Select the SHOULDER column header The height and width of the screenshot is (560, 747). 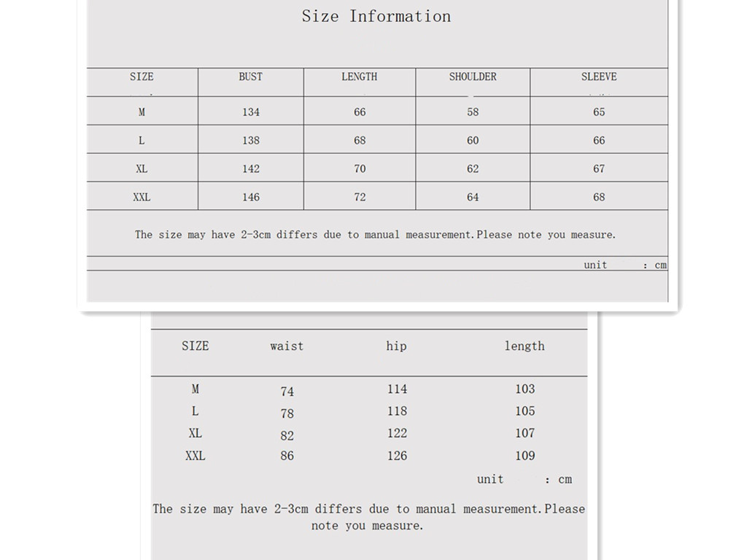pos(473,77)
